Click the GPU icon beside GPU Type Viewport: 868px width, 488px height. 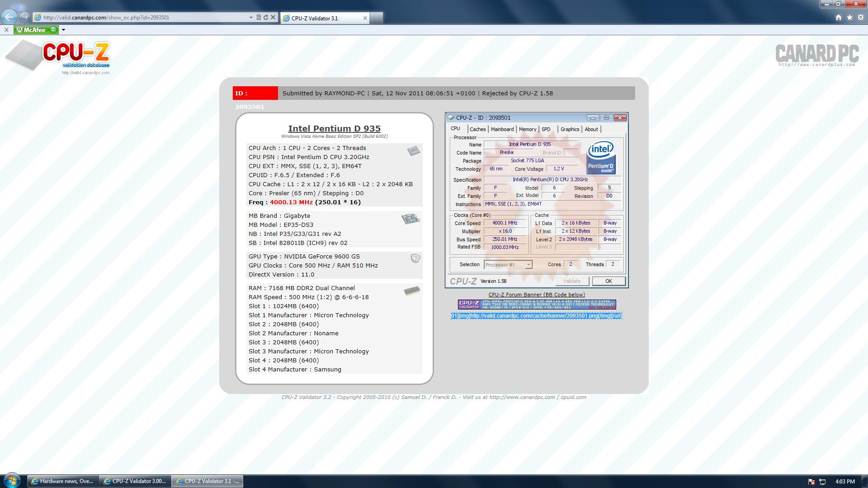click(x=415, y=258)
